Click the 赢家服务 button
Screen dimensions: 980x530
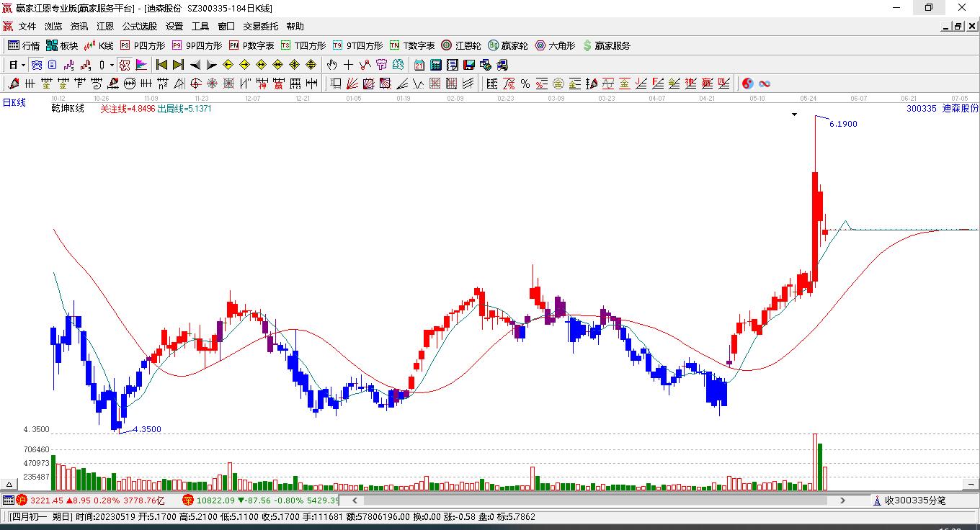click(x=606, y=45)
